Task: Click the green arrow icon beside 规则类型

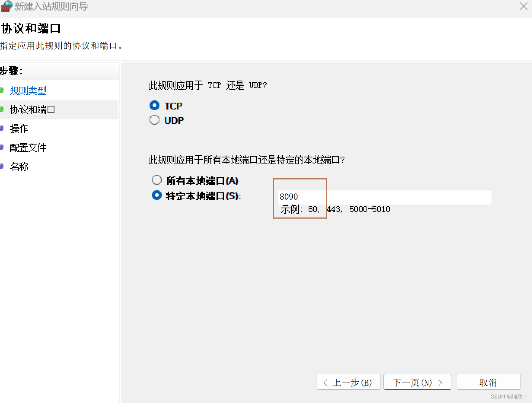Action: pos(3,90)
